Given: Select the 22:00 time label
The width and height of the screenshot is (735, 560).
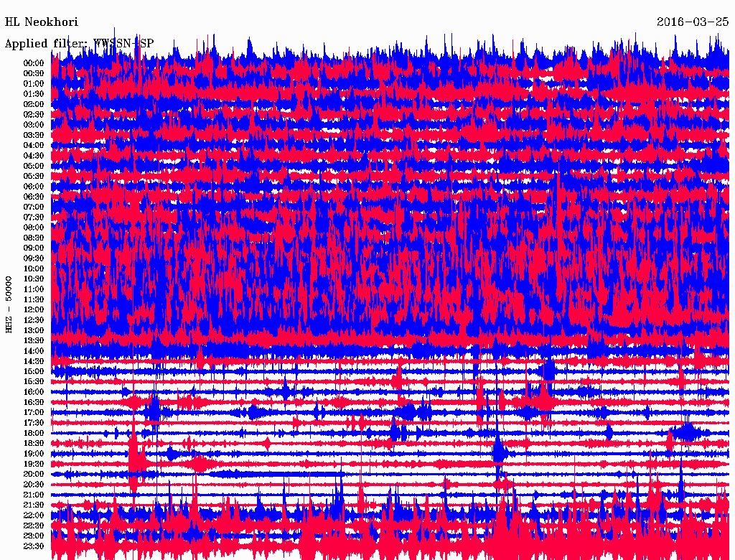Looking at the screenshot, I should [x=34, y=515].
